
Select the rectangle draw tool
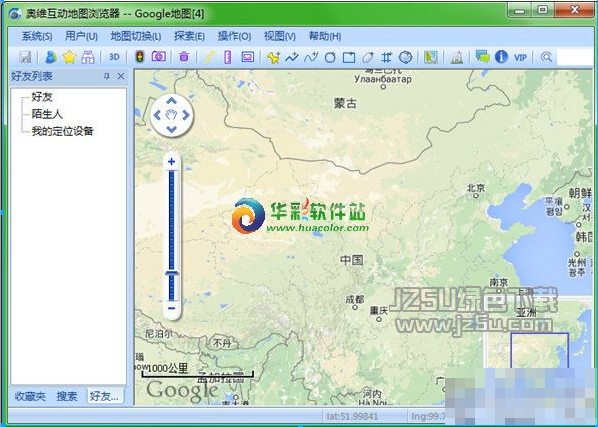click(x=349, y=58)
